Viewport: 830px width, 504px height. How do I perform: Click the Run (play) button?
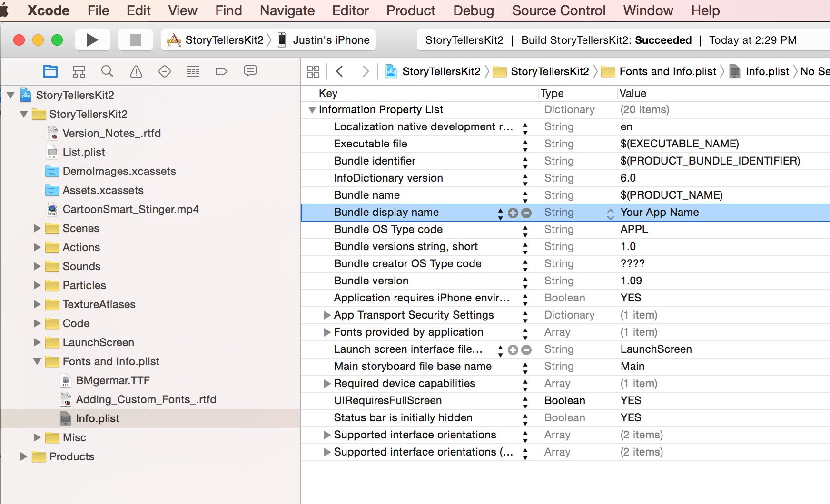[92, 40]
